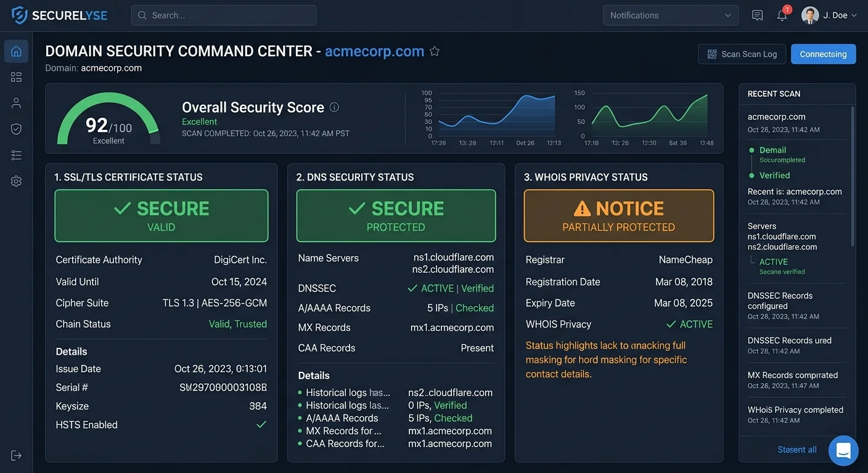
Task: Click the logout icon in the sidebar
Action: tap(16, 455)
